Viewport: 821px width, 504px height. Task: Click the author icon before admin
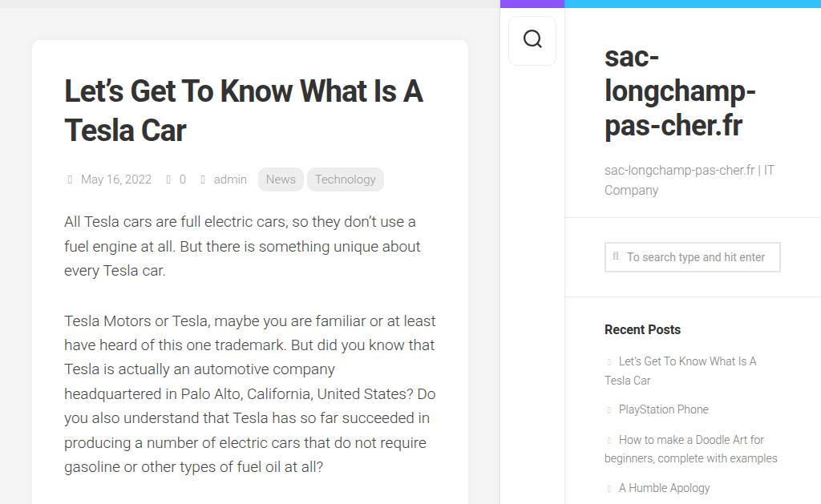tap(203, 179)
